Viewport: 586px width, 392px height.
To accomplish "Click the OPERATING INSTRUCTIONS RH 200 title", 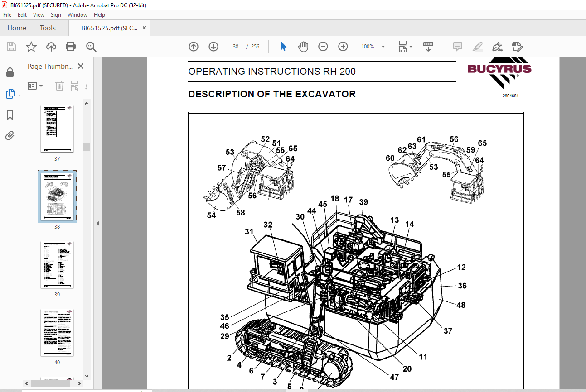I will 272,72.
